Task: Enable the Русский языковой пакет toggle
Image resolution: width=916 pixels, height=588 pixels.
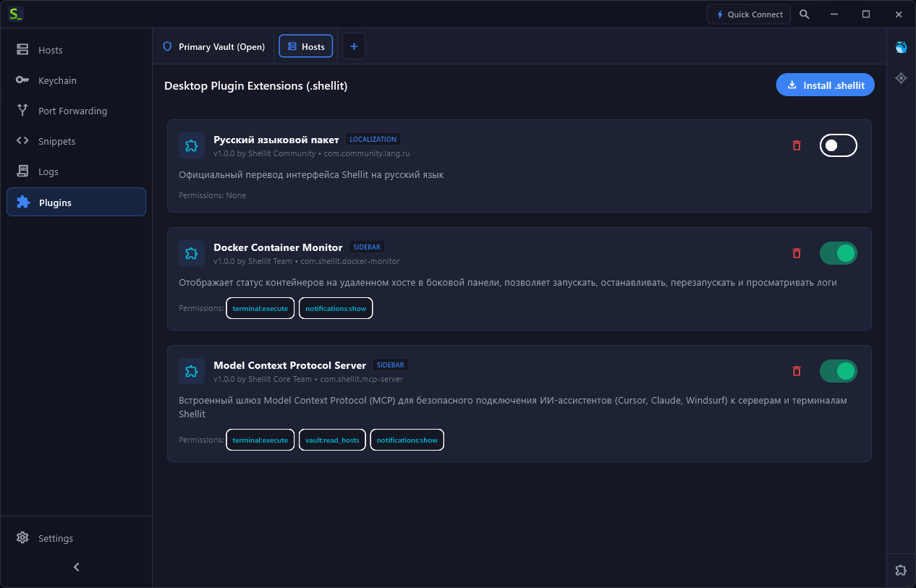Action: (x=839, y=145)
